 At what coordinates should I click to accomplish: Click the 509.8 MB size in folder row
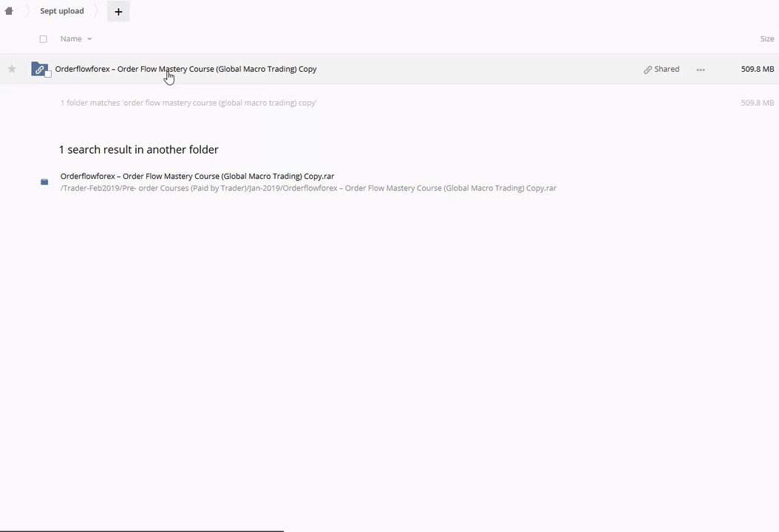757,69
